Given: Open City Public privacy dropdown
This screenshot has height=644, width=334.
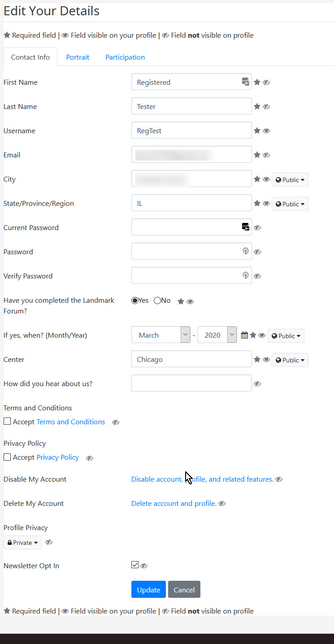Looking at the screenshot, I should [290, 180].
